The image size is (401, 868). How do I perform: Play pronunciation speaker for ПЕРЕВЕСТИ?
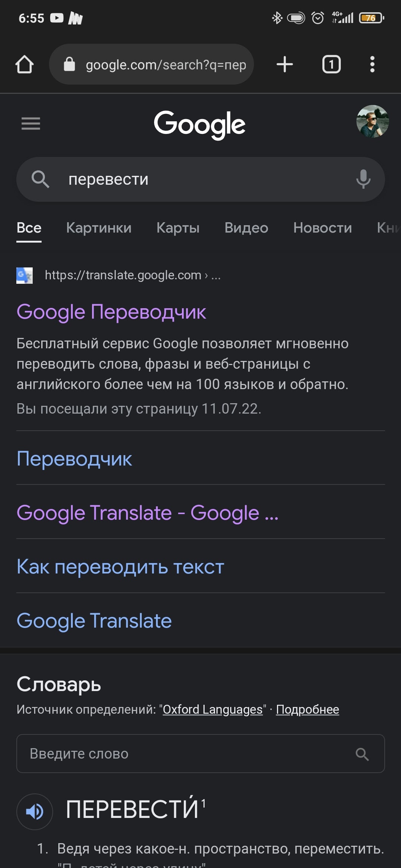(35, 812)
